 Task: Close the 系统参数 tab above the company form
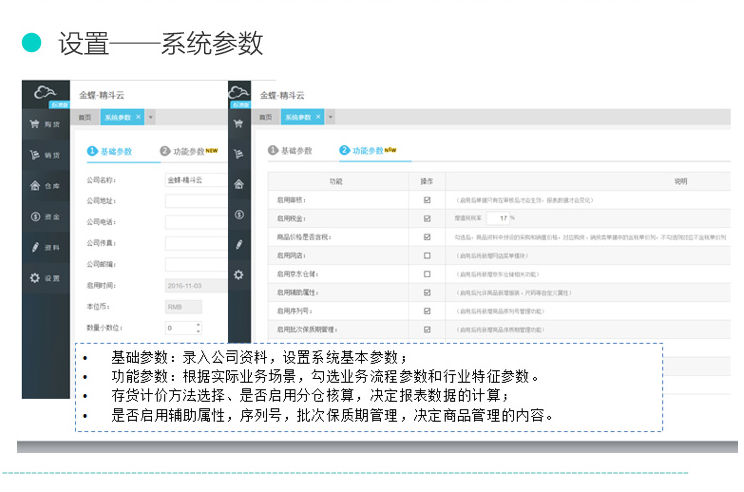coord(139,117)
